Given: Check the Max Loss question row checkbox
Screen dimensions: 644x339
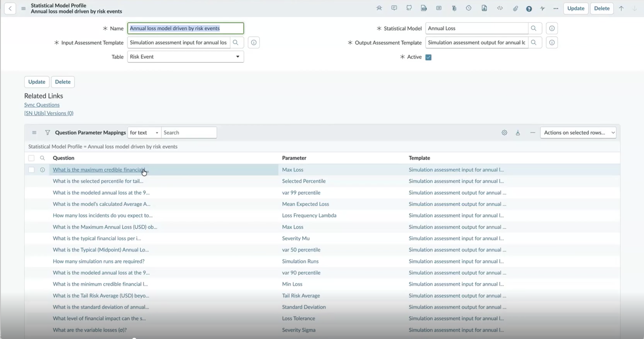Looking at the screenshot, I should click(x=31, y=170).
